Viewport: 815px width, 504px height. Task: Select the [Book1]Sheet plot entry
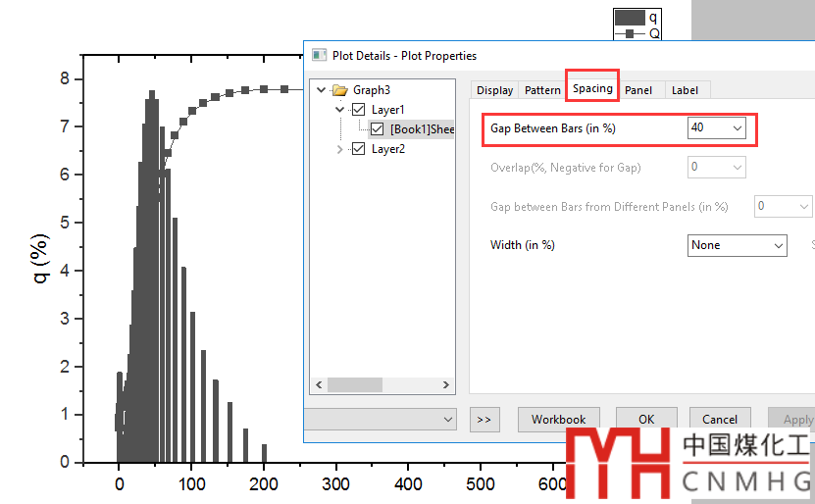422,128
